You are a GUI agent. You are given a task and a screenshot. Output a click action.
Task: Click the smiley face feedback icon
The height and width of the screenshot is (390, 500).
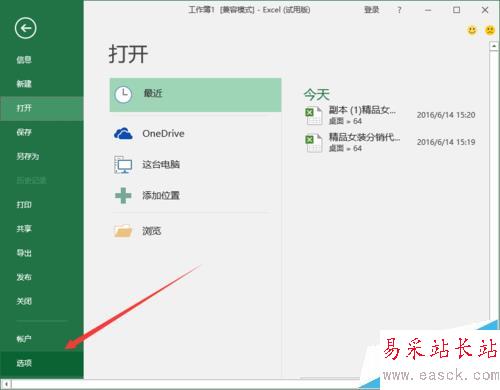point(472,30)
